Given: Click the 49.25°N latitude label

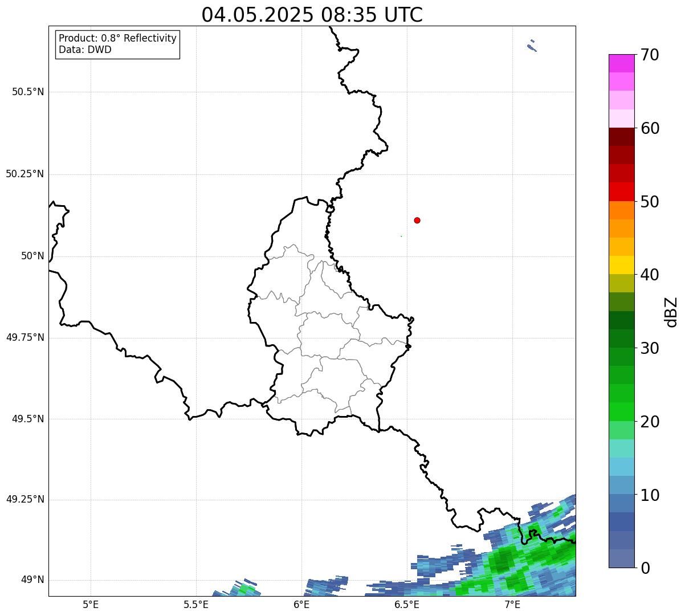Looking at the screenshot, I should 25,500.
